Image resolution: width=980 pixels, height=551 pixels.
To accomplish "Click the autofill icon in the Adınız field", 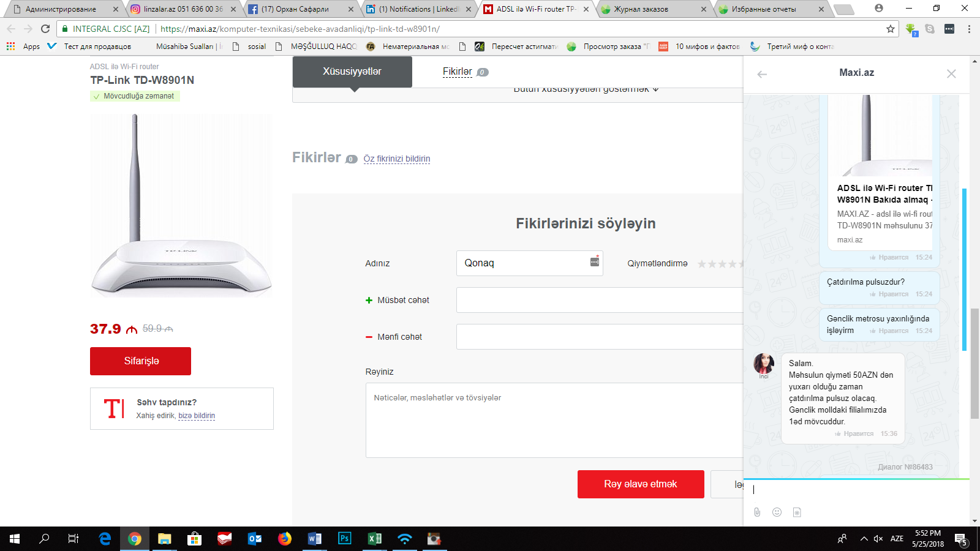I will coord(595,261).
